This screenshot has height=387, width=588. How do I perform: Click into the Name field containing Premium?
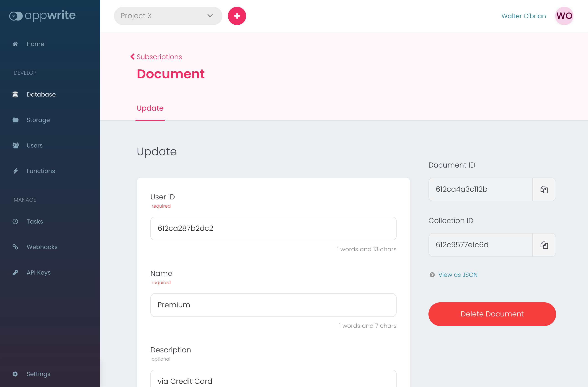click(x=273, y=305)
